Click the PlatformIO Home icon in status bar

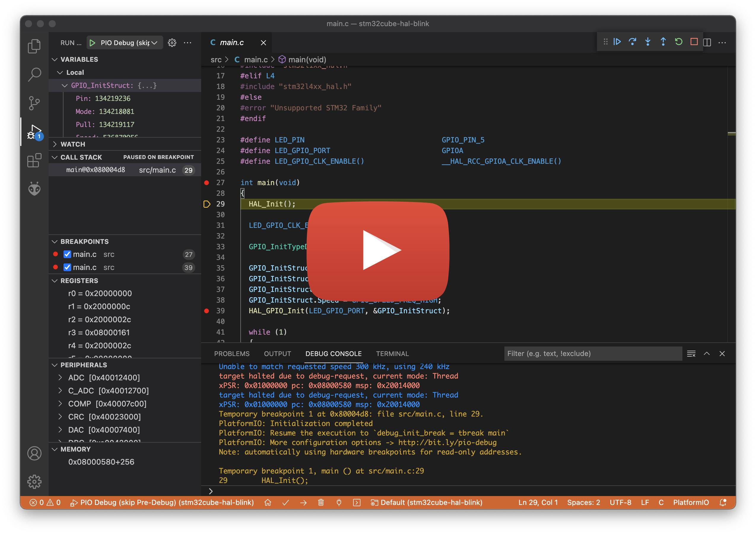click(x=268, y=503)
